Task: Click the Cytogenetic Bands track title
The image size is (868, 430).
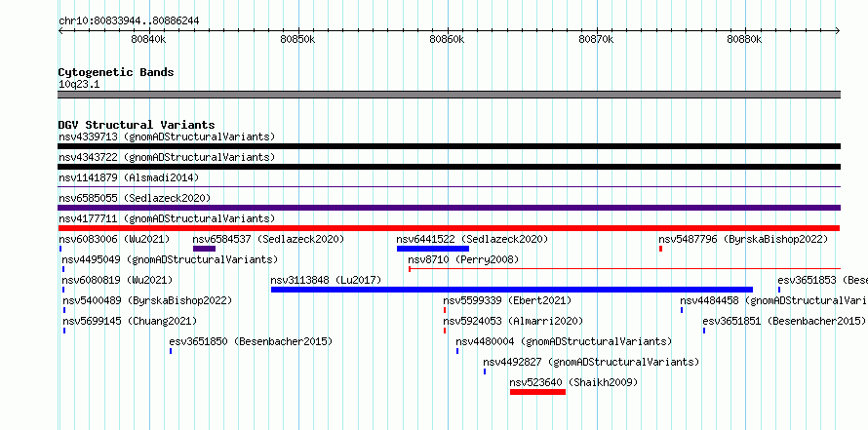Action: (116, 72)
